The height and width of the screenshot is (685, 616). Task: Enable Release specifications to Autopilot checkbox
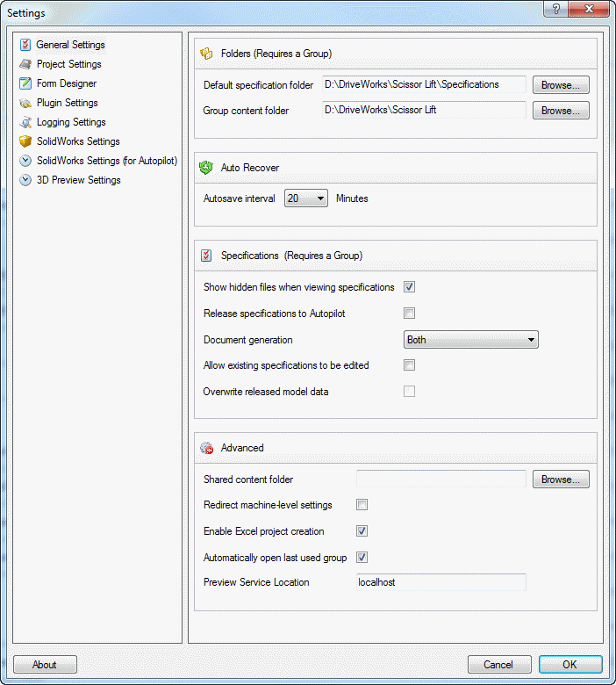(x=409, y=314)
